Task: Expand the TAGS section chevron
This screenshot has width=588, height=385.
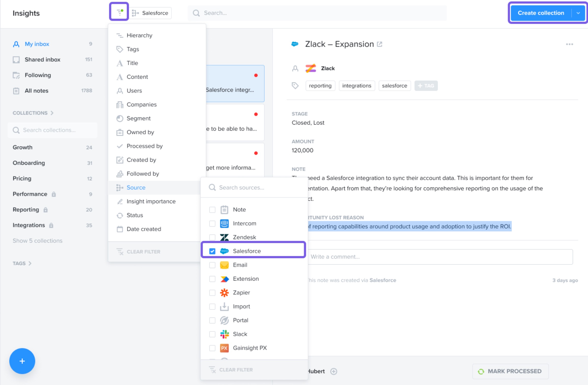Action: (x=30, y=263)
